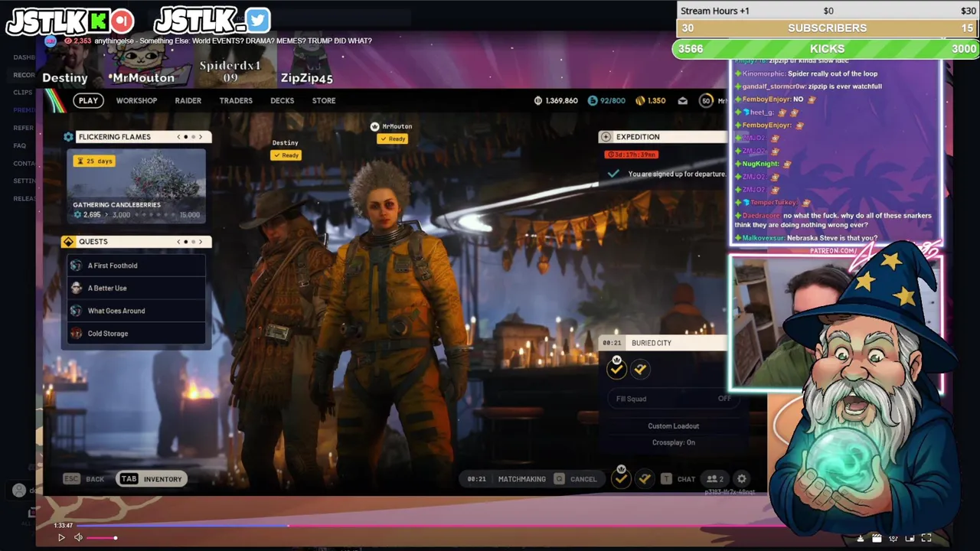Click the bottom bar second ready checkmark
The height and width of the screenshot is (551, 980).
[x=645, y=479]
